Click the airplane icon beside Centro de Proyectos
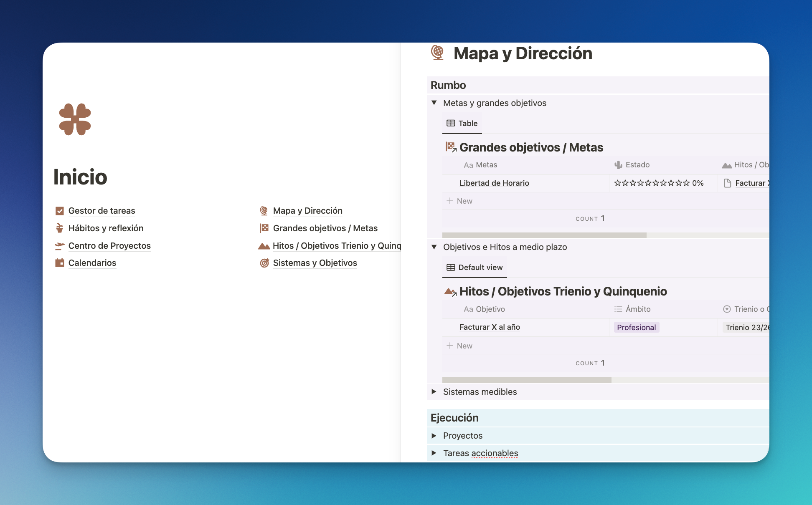The width and height of the screenshot is (812, 505). pos(60,246)
